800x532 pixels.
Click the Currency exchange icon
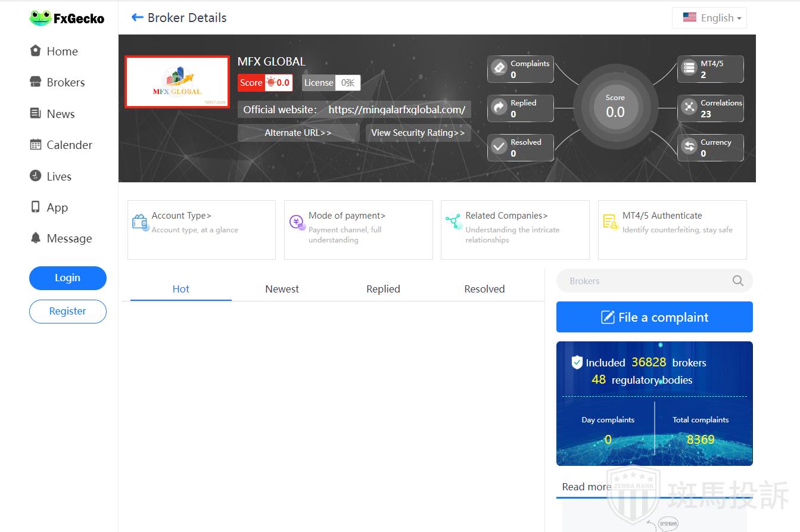click(689, 147)
